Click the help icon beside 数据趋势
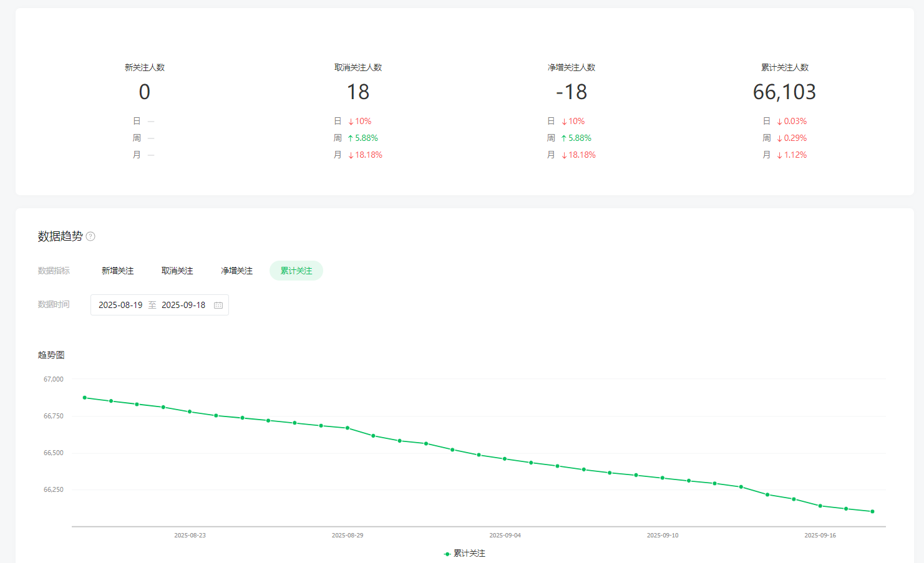Viewport: 924px width, 563px height. pos(90,236)
